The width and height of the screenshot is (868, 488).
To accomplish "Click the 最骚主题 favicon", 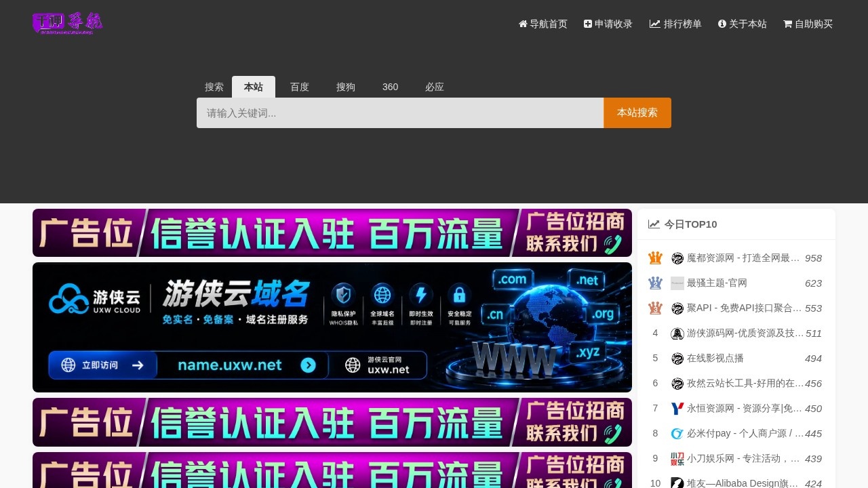I will coord(677,283).
